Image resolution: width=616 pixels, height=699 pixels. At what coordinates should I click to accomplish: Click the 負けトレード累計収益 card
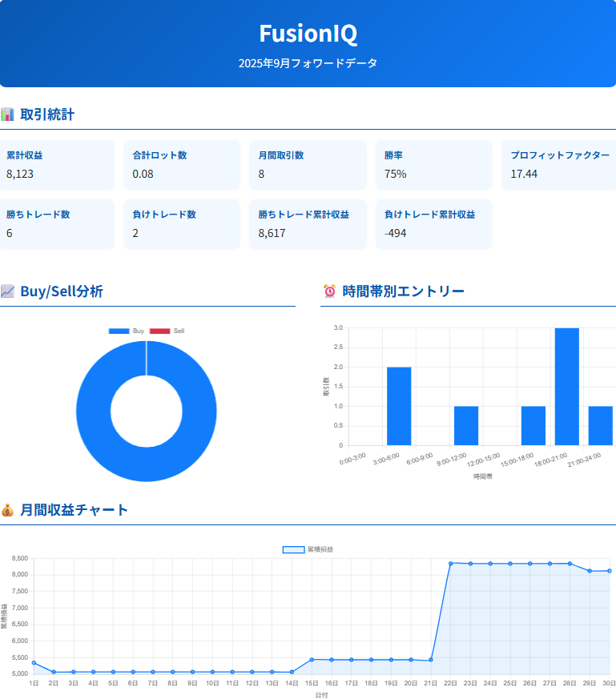pos(434,224)
